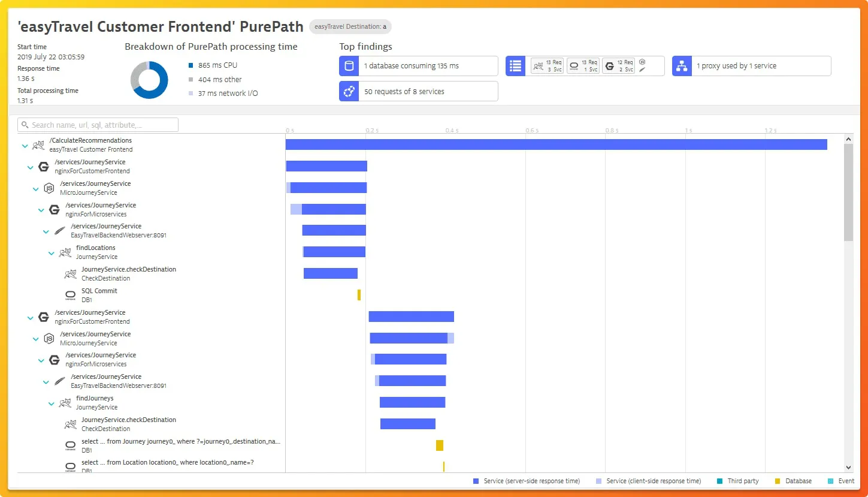
Task: Click the yellow Database legend swatch
Action: coord(778,481)
